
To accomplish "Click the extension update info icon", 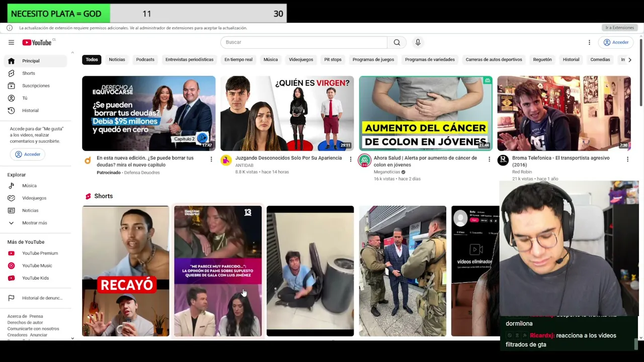I will click(10, 28).
